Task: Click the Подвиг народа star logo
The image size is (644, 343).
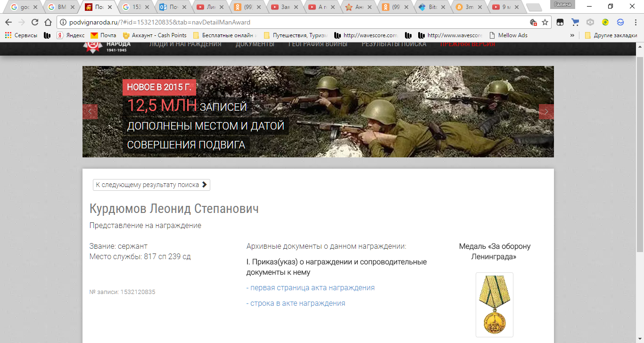Action: [92, 46]
